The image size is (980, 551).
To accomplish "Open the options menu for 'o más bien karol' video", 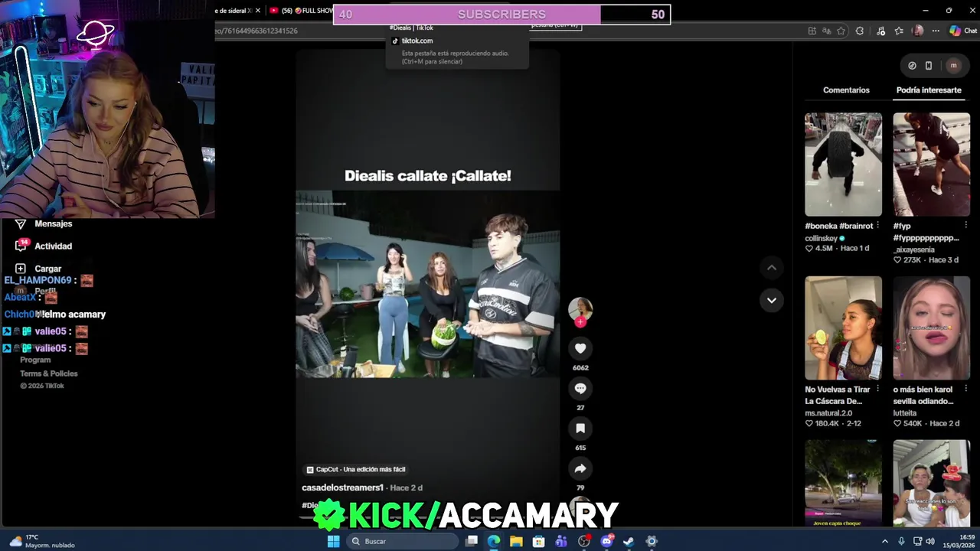I will (x=965, y=390).
